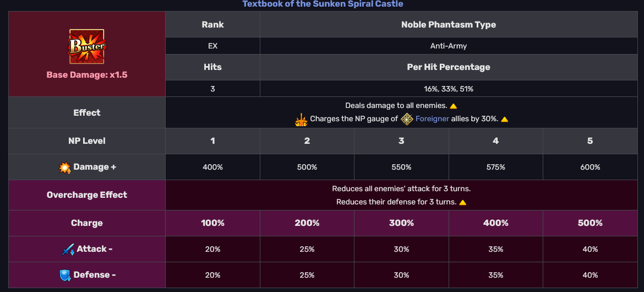Click the Attack down sword icon
Screen dimensions: 644x292
click(x=68, y=249)
